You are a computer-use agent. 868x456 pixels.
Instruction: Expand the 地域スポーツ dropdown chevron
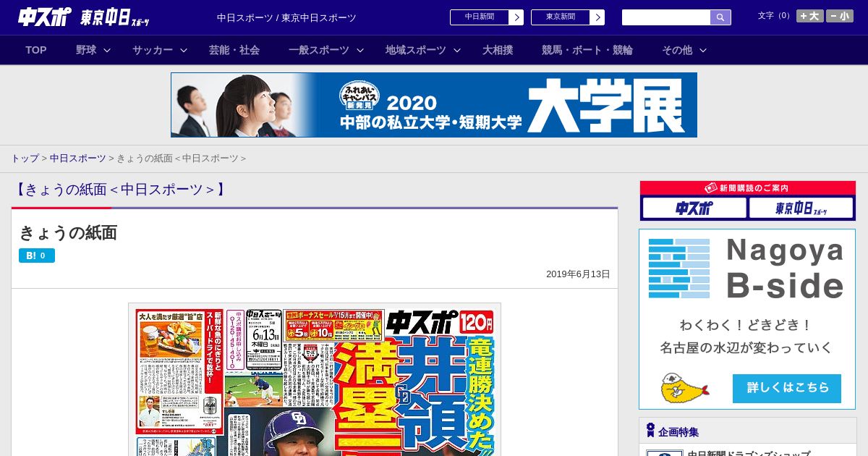click(457, 50)
